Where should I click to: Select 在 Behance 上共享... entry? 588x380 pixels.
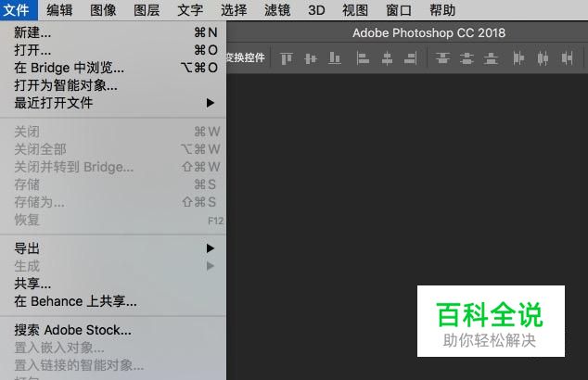113,301
